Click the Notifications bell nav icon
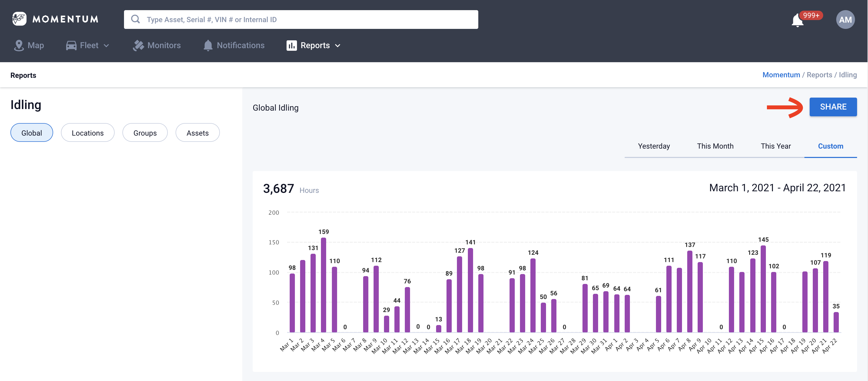868x381 pixels. 208,46
